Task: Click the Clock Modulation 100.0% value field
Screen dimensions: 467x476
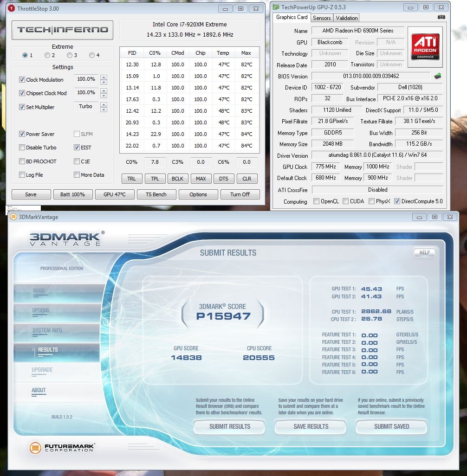Action: coord(86,79)
